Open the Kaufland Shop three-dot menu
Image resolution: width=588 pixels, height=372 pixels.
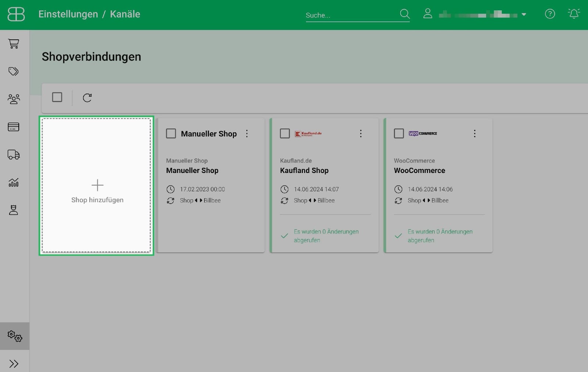point(361,133)
